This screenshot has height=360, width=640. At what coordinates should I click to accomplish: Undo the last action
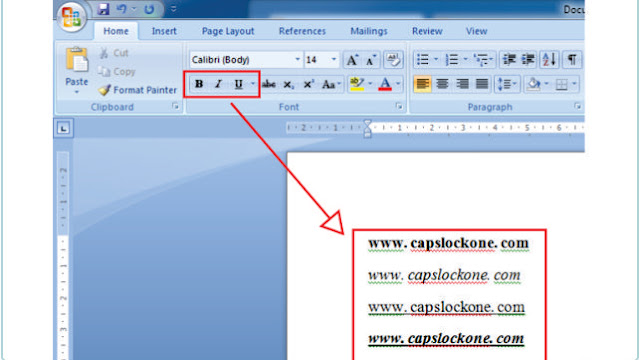(x=121, y=9)
